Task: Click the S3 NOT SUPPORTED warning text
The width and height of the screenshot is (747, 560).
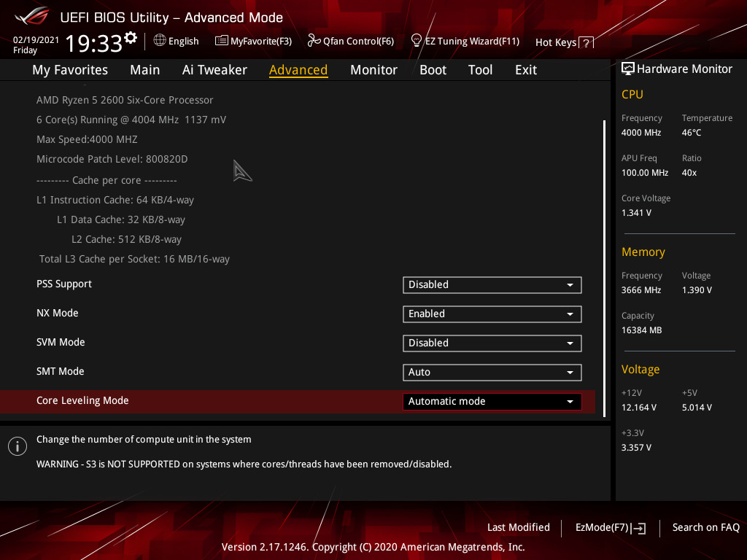Action: [244, 464]
